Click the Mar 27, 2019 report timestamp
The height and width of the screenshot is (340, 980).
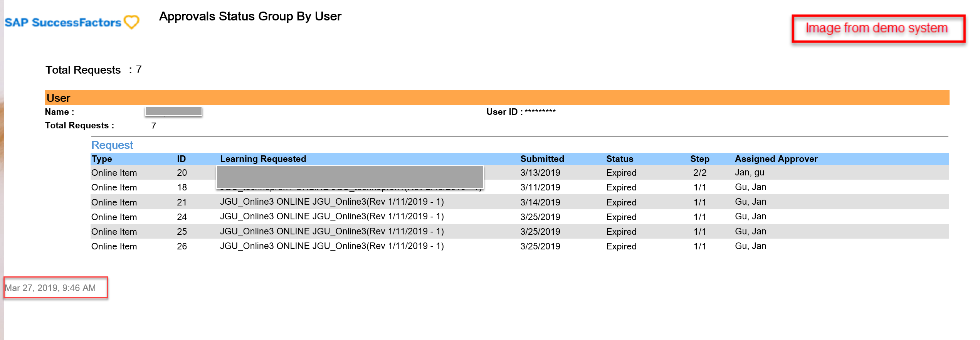50,288
